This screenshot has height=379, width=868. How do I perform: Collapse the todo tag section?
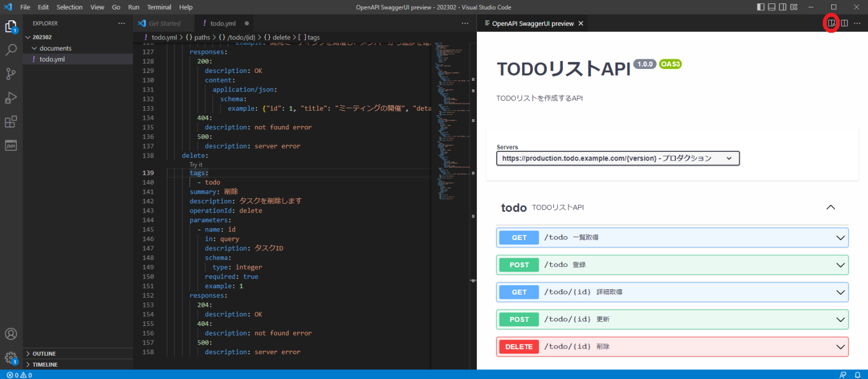click(831, 207)
